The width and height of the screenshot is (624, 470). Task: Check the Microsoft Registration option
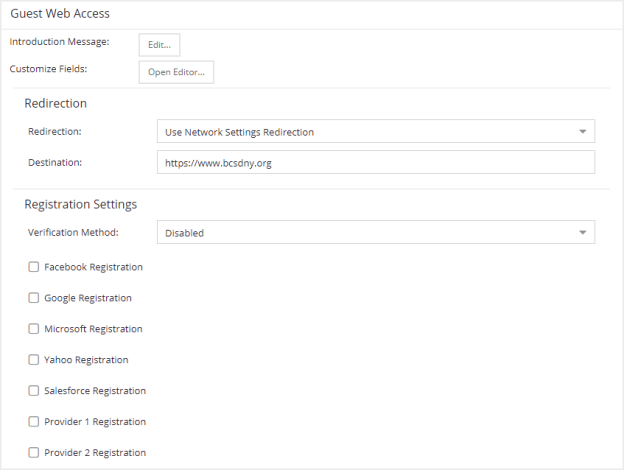[34, 329]
